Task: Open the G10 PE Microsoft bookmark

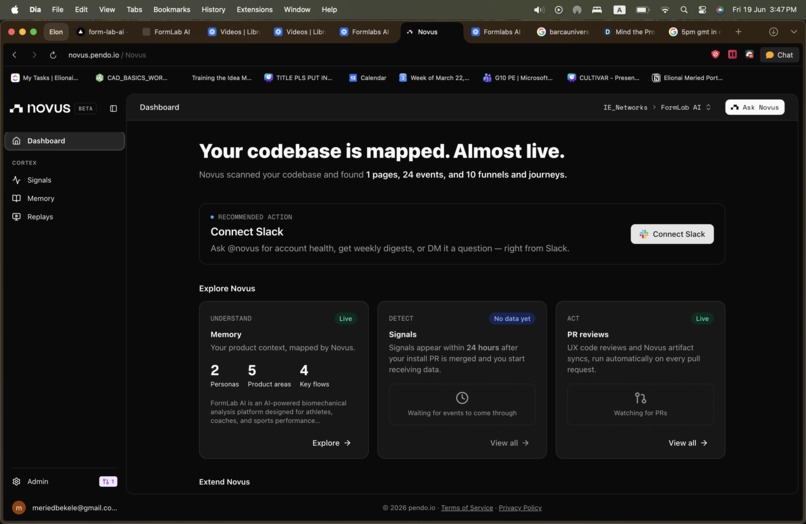Action: point(518,78)
